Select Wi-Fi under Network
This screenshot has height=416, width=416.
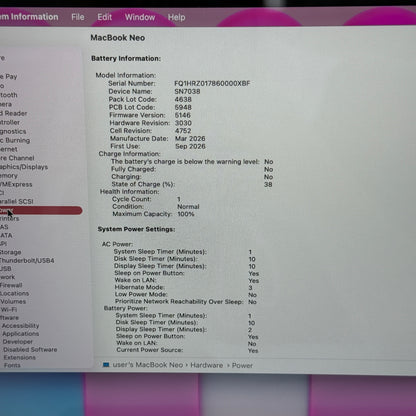9,310
